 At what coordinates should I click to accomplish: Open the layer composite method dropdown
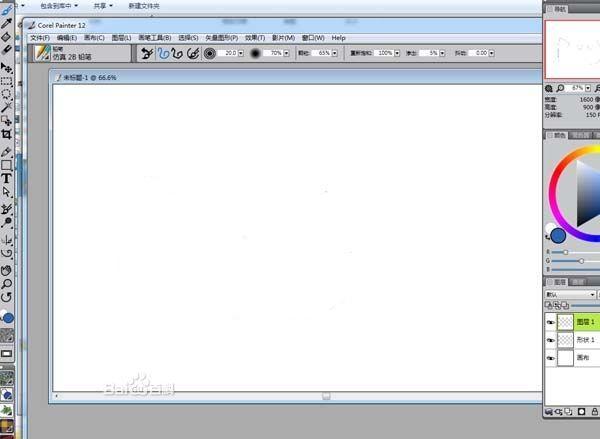point(592,295)
